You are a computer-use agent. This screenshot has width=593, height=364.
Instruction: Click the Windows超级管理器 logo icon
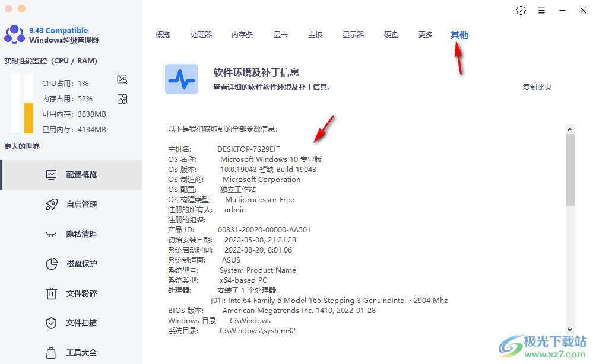14,35
